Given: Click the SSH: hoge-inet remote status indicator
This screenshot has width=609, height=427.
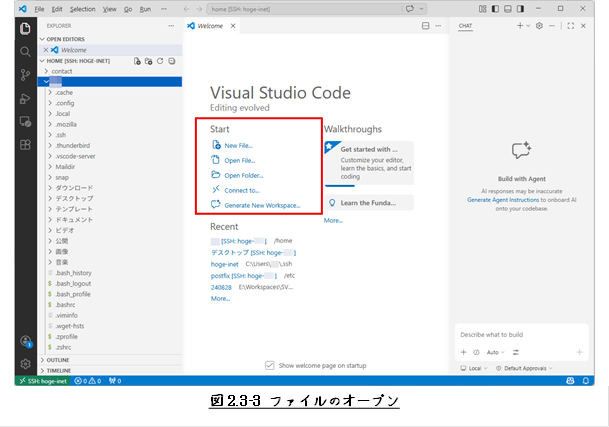Looking at the screenshot, I should click(x=45, y=381).
